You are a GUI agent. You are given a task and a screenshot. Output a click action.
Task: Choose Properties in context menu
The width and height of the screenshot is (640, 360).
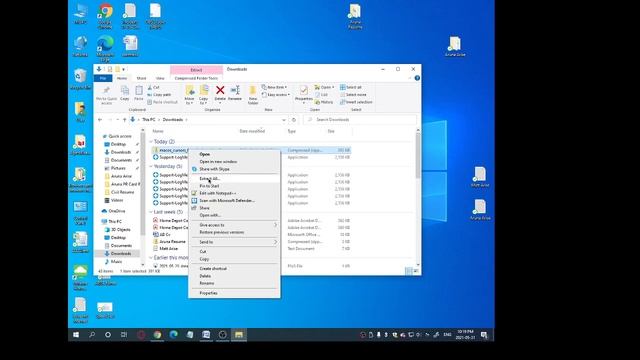234,293
